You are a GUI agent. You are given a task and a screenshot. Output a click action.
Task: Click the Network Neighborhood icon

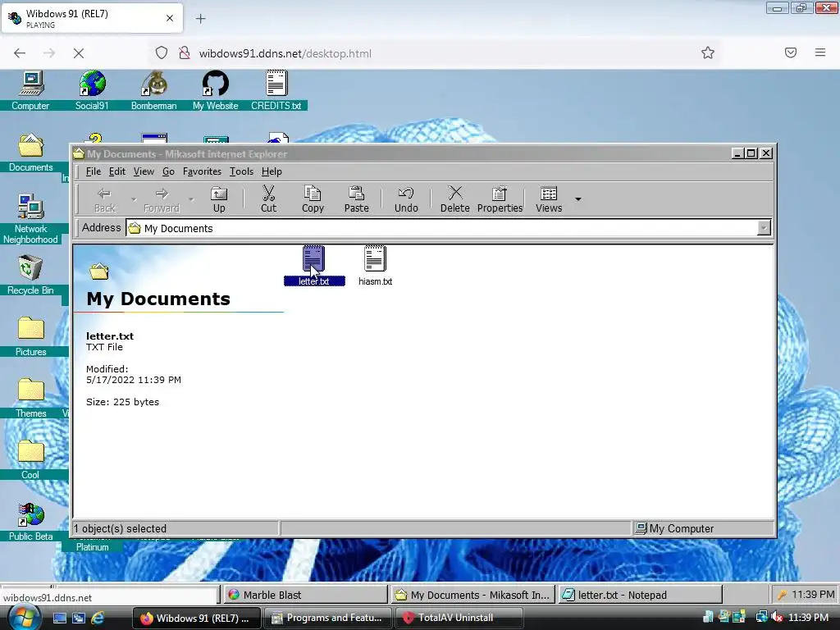click(30, 218)
